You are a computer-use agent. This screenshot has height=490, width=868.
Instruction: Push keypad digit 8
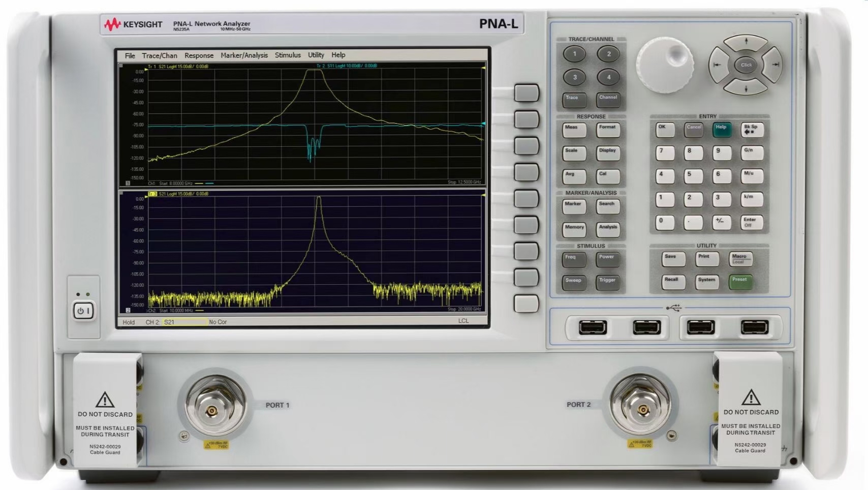coord(693,153)
